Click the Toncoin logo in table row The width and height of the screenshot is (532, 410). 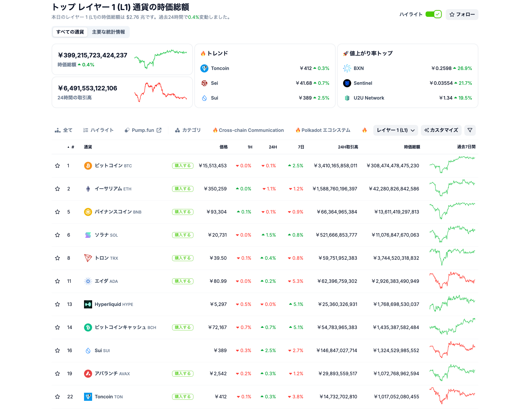coord(88,397)
